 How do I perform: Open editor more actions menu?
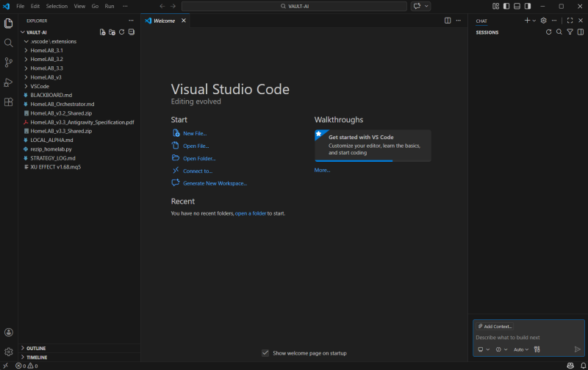458,21
